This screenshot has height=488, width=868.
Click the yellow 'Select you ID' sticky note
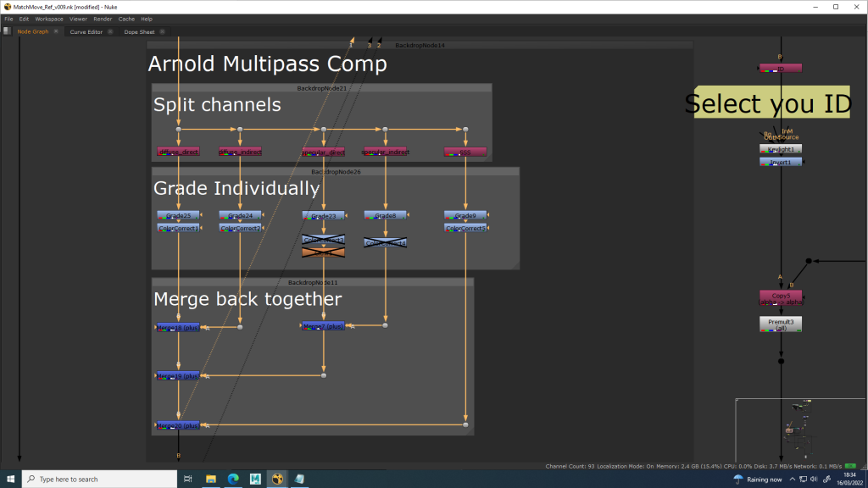772,102
